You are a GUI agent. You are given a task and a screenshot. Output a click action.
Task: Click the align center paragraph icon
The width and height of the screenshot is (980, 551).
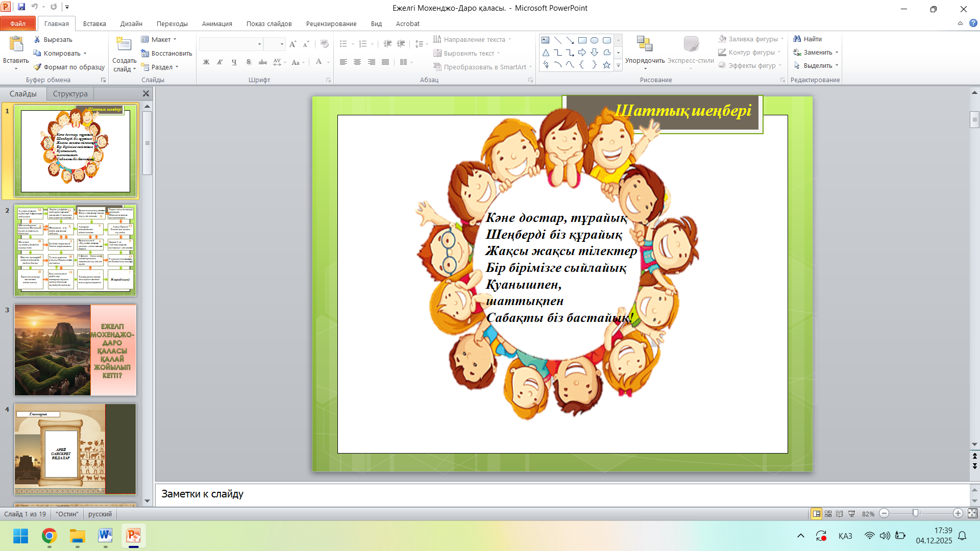pos(357,62)
